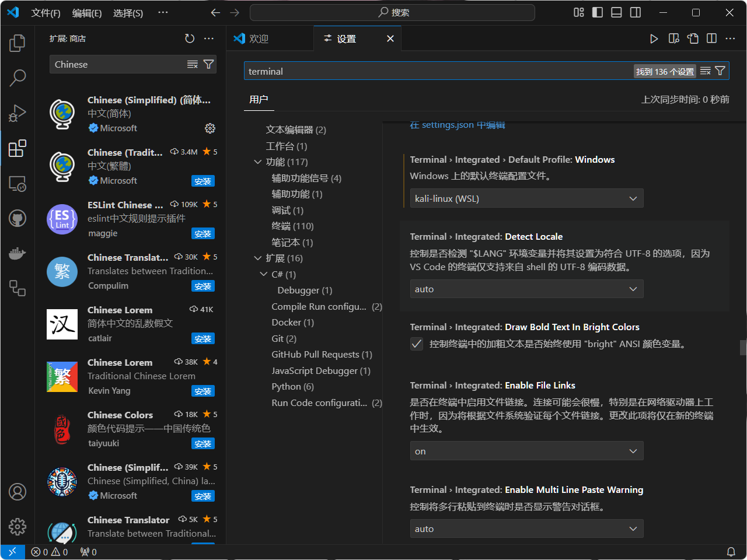Open 在 settings.json 中编辑 link

pos(458,125)
